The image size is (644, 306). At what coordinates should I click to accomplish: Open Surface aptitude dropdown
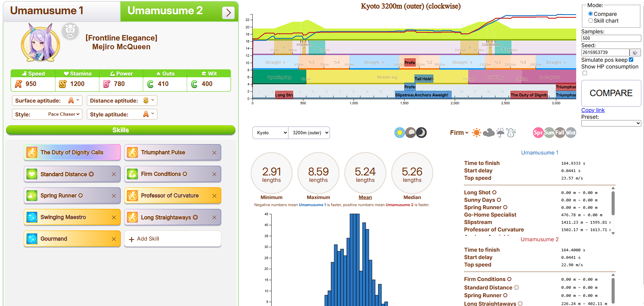tap(47, 101)
